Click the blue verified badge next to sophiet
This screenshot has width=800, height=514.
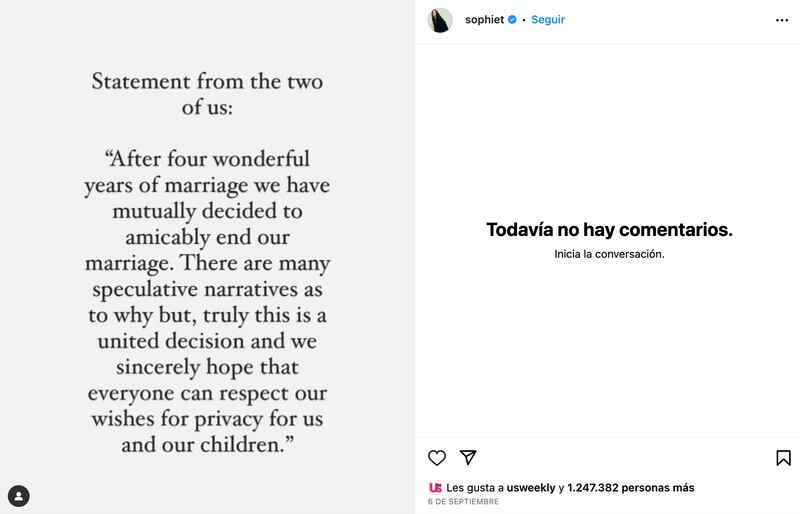[512, 19]
